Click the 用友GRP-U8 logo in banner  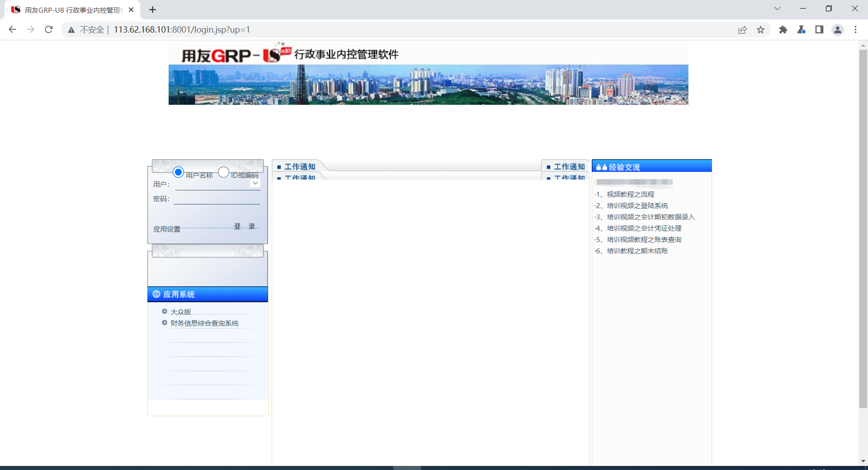coord(236,54)
